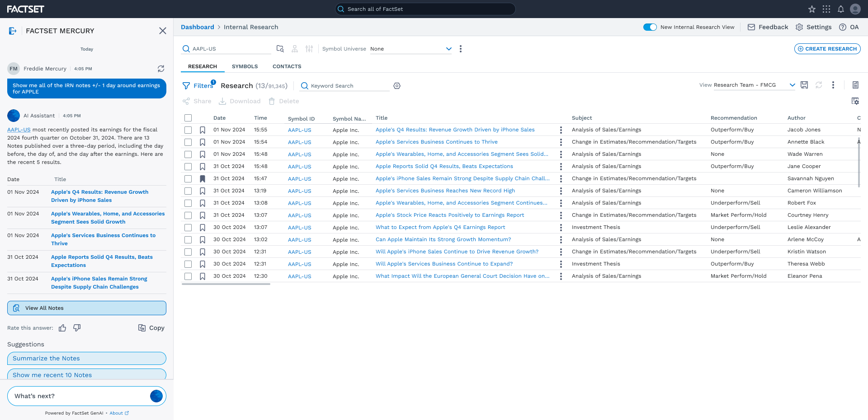This screenshot has height=420, width=868.
Task: Click CREATE RESEARCH button
Action: [827, 49]
